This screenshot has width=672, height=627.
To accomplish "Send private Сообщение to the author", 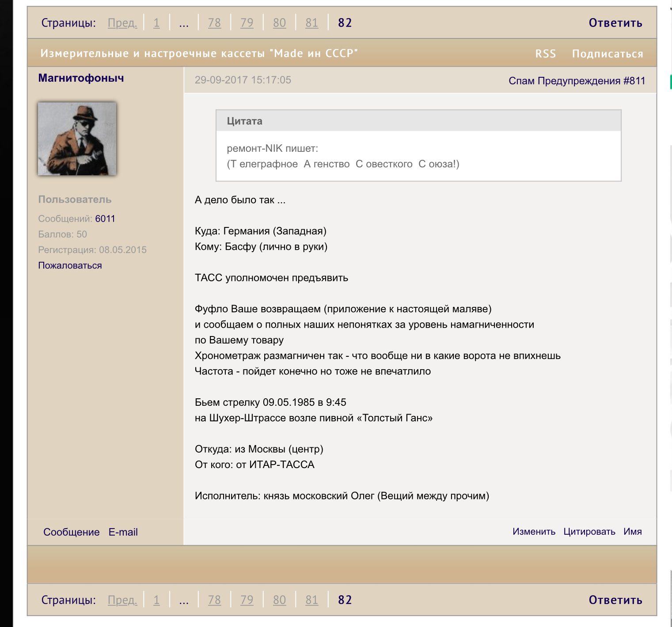I will coord(71,532).
